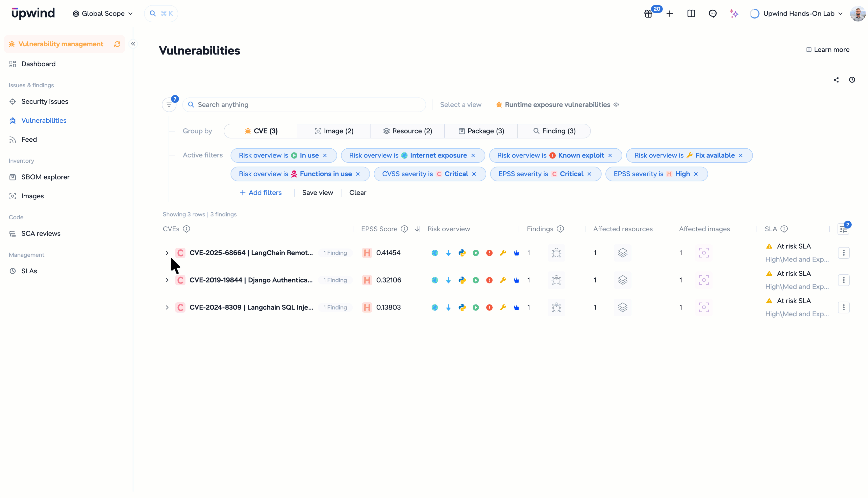Open the Global Scope dropdown
The width and height of the screenshot is (868, 498).
[x=103, y=14]
